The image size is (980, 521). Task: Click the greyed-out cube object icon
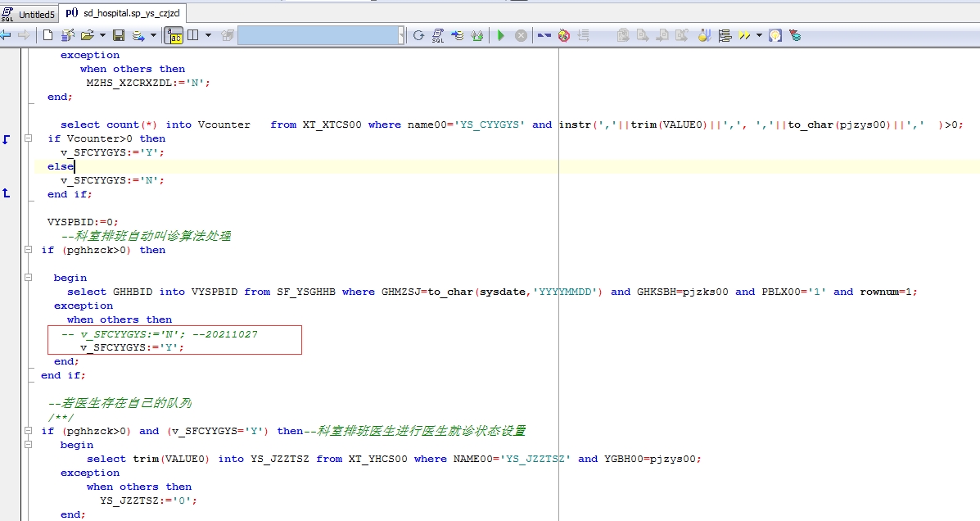[228, 36]
